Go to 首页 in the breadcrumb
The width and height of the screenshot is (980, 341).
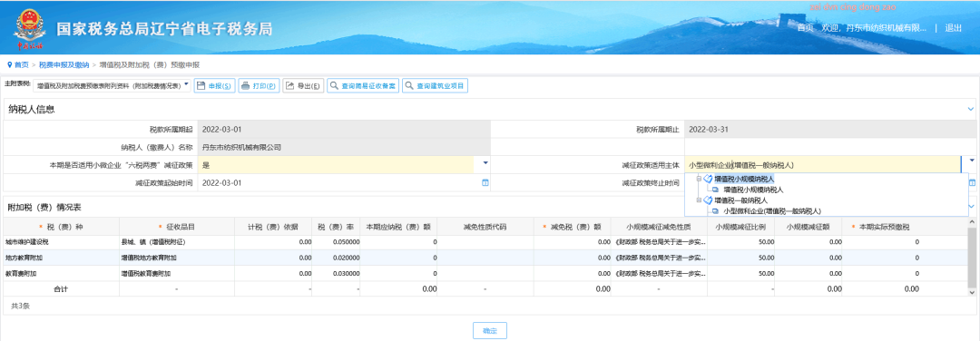click(21, 65)
